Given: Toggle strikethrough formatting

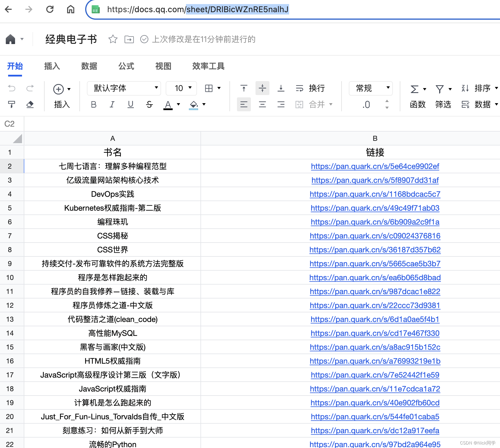Looking at the screenshot, I should pos(149,104).
